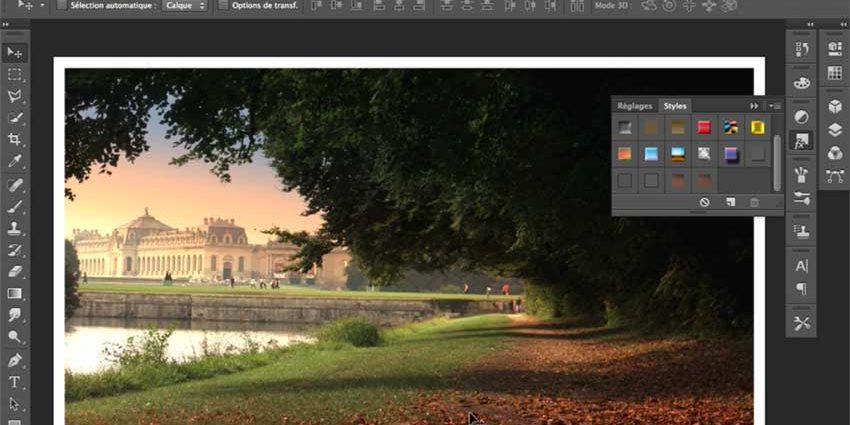
Task: Select the Move tool in the toolbar
Action: coord(15,52)
